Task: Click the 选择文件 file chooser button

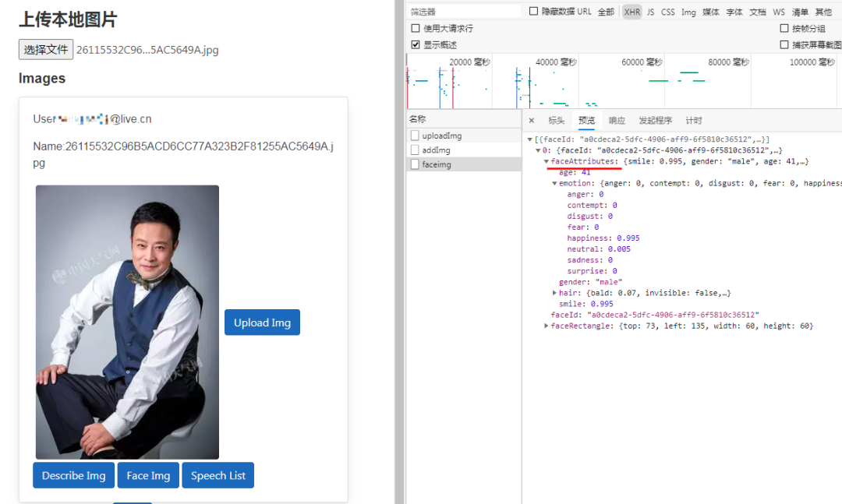Action: [46, 49]
